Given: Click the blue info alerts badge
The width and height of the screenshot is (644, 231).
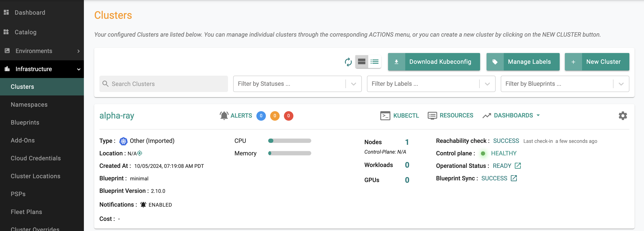Looking at the screenshot, I should 261,116.
